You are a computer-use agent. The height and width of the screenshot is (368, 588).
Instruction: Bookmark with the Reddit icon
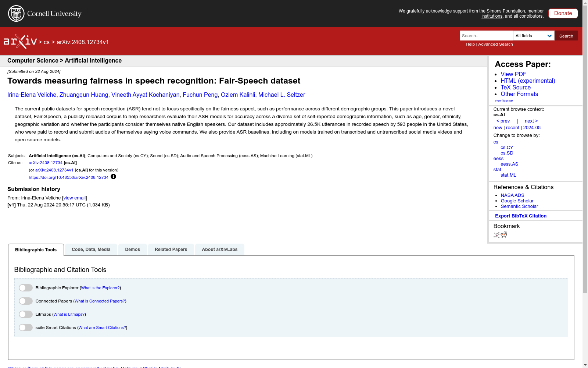[x=504, y=235]
